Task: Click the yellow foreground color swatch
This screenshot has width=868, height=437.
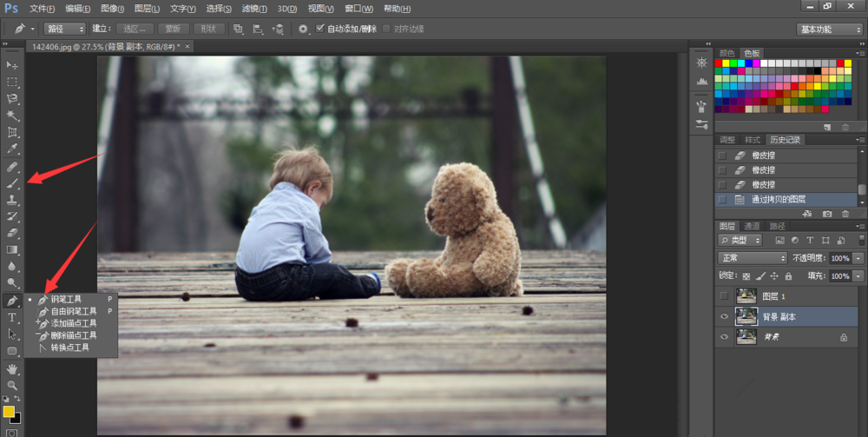Action: [9, 411]
